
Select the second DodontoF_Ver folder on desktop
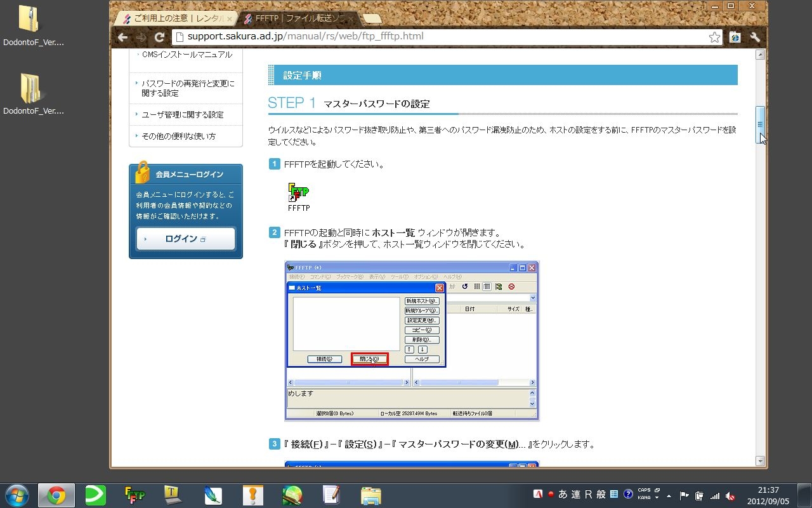coord(34,94)
